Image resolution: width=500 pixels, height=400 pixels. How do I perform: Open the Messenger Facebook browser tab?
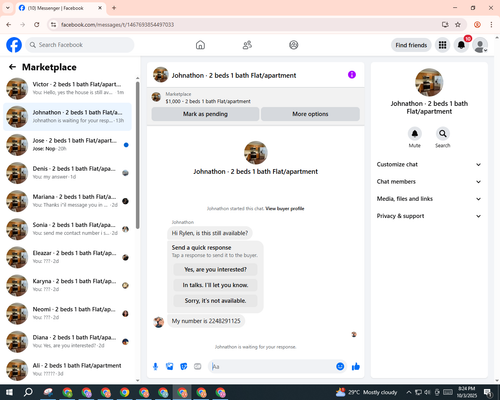pos(60,8)
